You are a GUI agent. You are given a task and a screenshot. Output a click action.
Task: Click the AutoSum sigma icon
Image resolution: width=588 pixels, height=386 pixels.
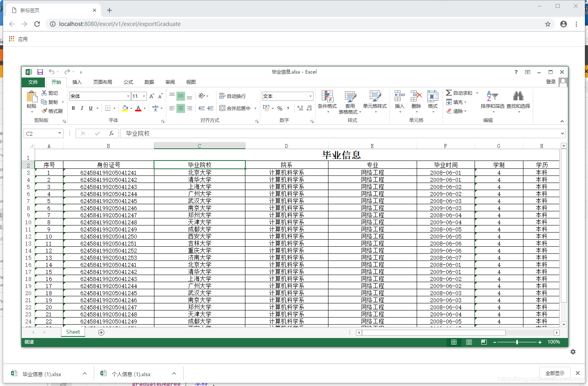pos(449,93)
